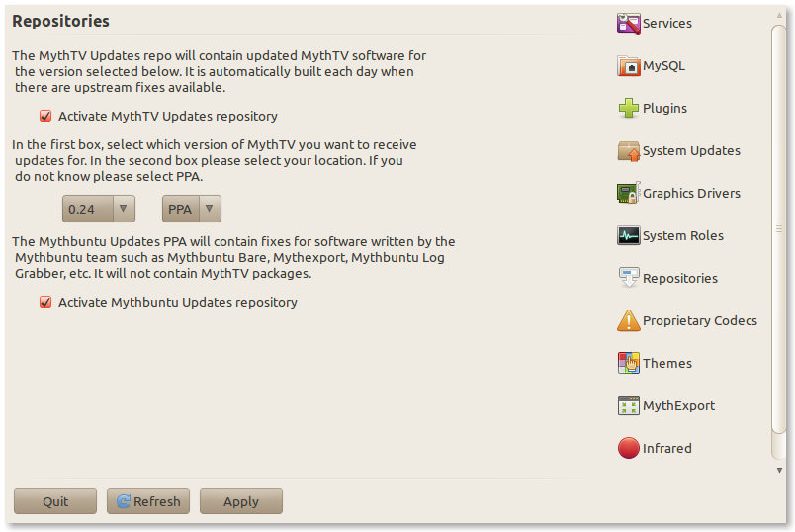Uncheck Activate MythTV Updates repository
The width and height of the screenshot is (795, 532).
(x=45, y=116)
